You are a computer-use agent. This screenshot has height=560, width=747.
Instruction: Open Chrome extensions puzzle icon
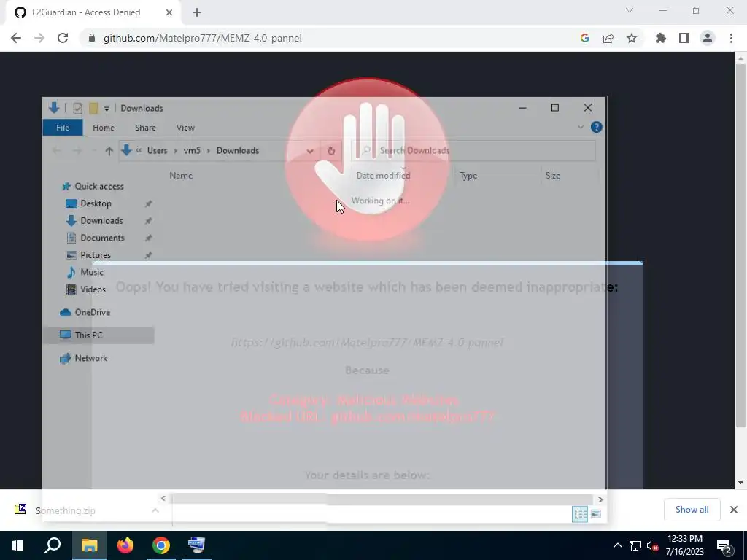point(660,38)
